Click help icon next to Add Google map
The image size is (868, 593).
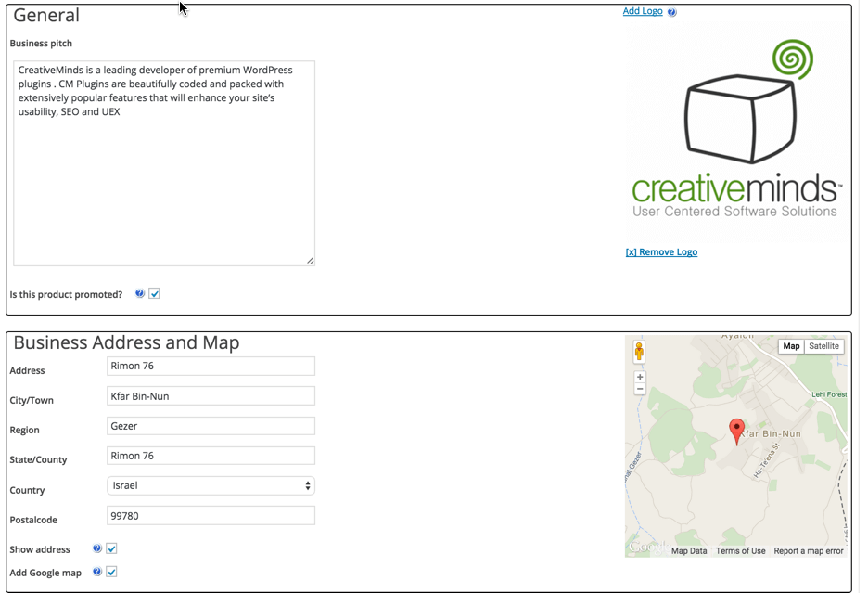pos(97,572)
